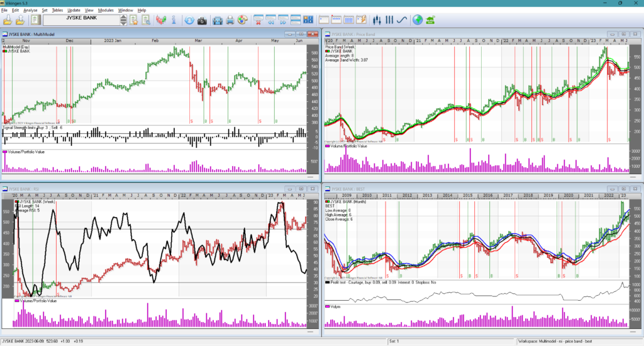Open the Update menu
Image resolution: width=644 pixels, height=346 pixels.
[74, 10]
